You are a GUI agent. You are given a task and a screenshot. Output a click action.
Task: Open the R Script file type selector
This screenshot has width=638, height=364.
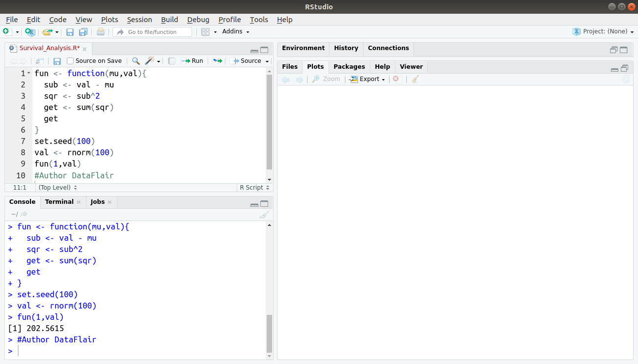(254, 188)
